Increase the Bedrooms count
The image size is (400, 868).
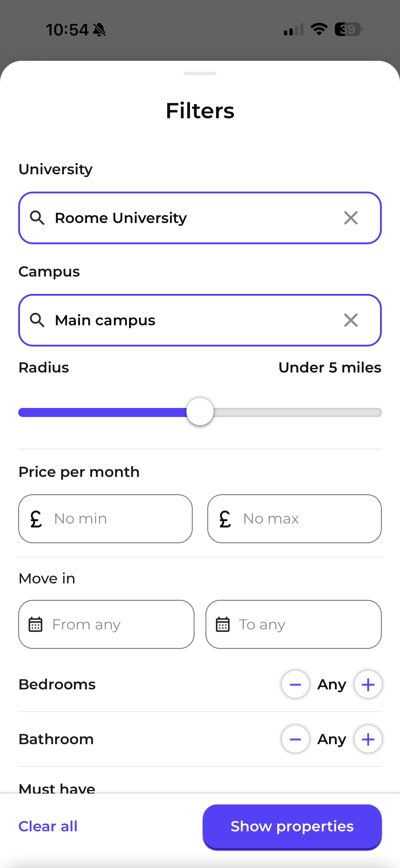368,684
